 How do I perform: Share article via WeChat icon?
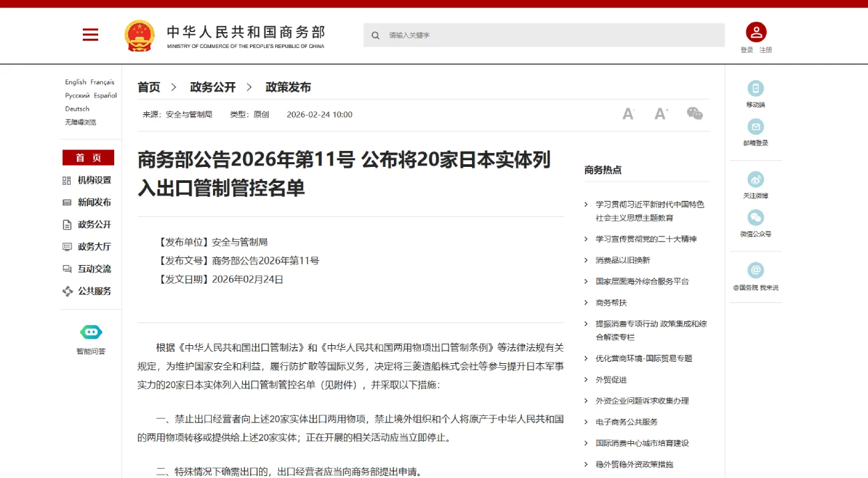694,114
